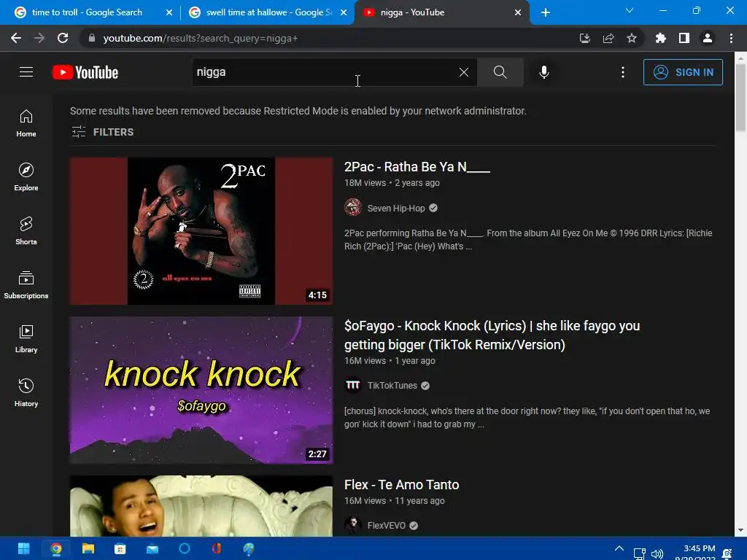Open the Flex - Te Amo Tanto title

tap(402, 485)
